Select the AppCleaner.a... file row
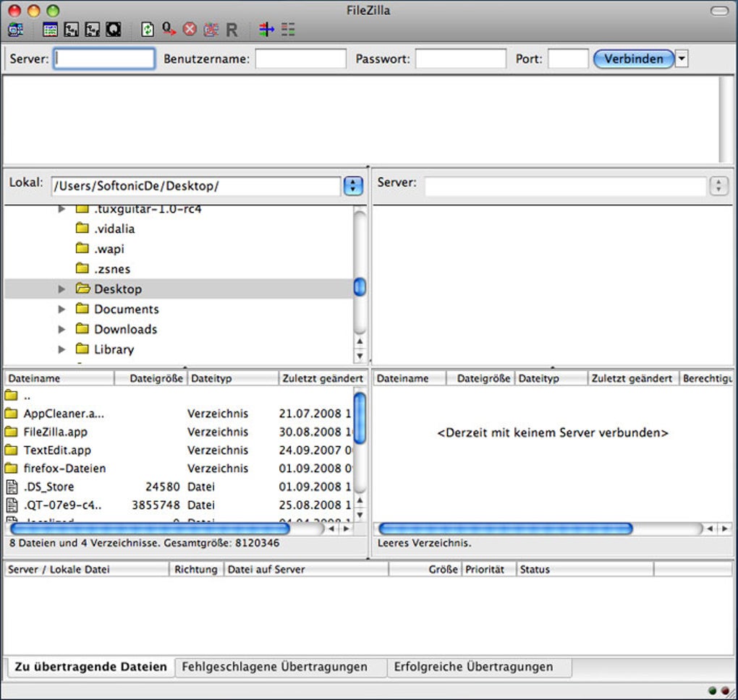This screenshot has height=700, width=738. click(179, 414)
